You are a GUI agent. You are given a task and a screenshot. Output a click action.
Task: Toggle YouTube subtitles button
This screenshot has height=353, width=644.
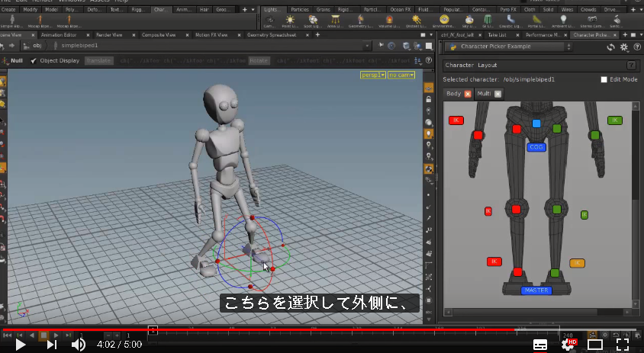(540, 345)
